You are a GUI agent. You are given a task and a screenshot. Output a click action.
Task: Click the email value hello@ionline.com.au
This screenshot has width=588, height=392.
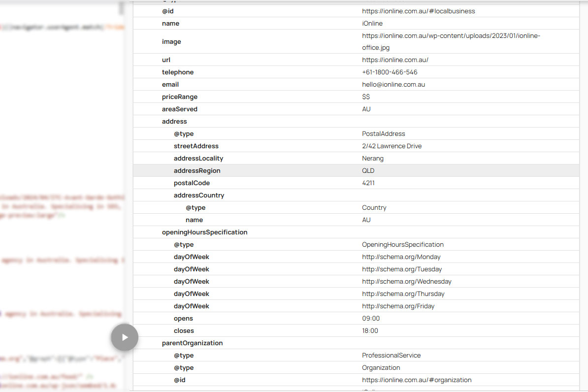[x=393, y=84]
